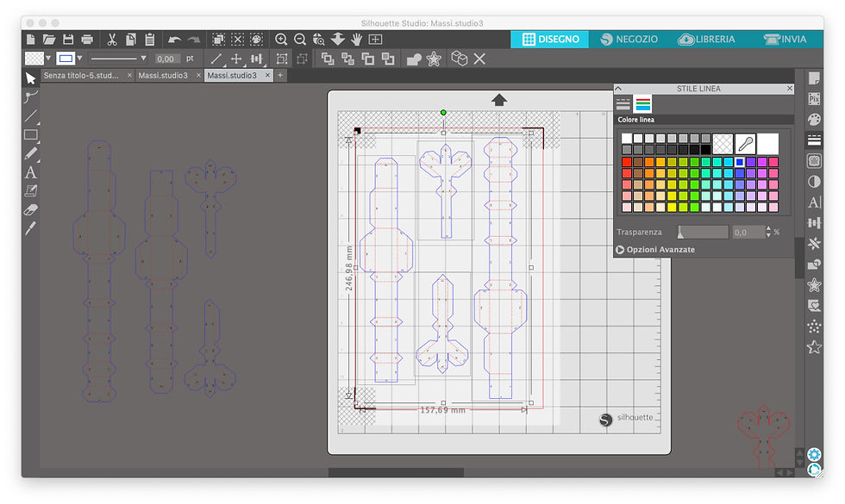Select the eraser tool
This screenshot has width=845, height=504.
click(31, 209)
